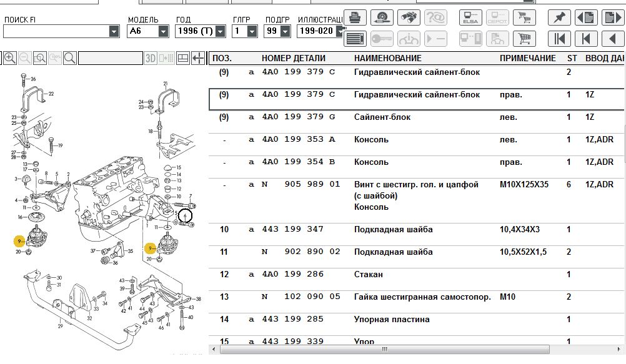The image size is (626, 364).
Task: Click the zoom in magnifier above the diagram
Action: click(10, 59)
